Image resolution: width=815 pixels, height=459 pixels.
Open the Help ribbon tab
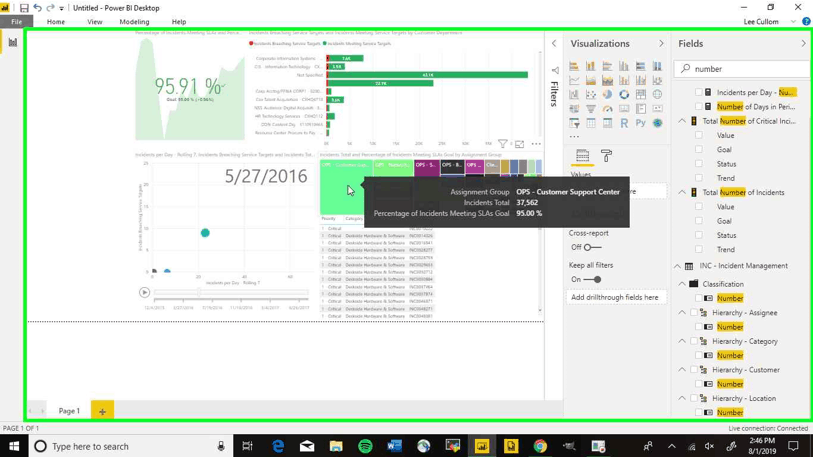179,22
